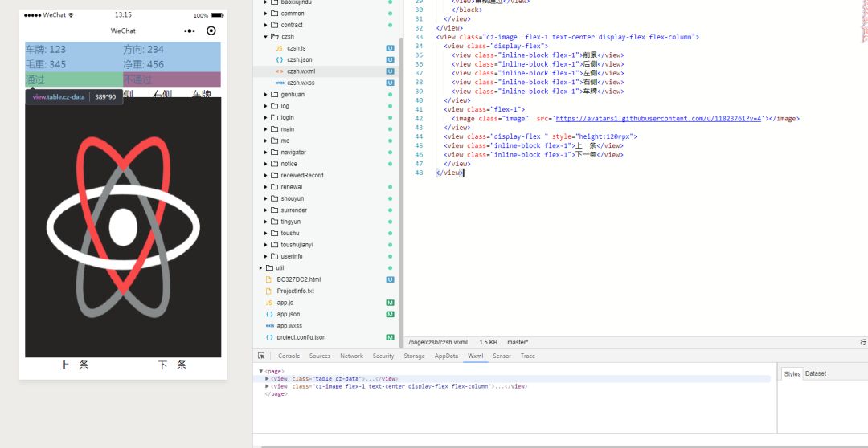Click the master* branch in status bar
This screenshot has height=448, width=868.
tap(518, 342)
